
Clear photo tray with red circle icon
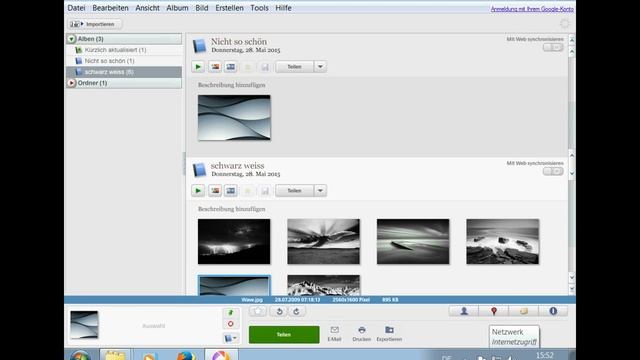(231, 324)
